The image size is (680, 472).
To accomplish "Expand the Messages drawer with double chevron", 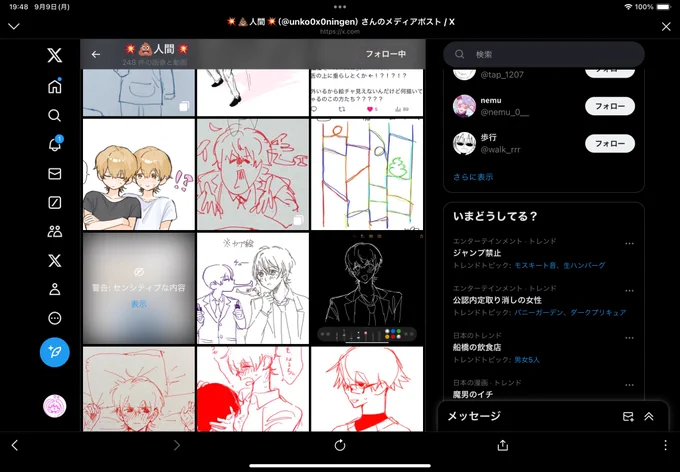I will [x=649, y=416].
